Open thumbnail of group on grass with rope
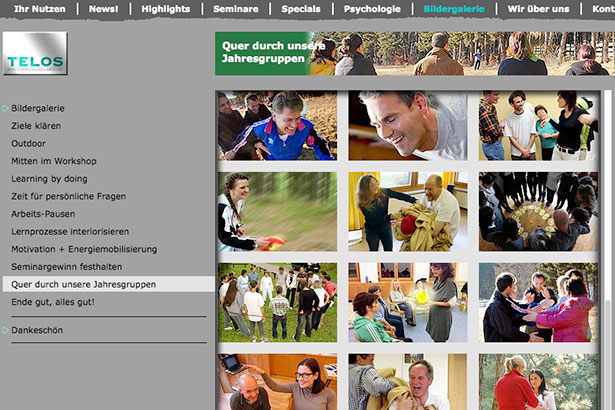615x410 pixels. (277, 302)
